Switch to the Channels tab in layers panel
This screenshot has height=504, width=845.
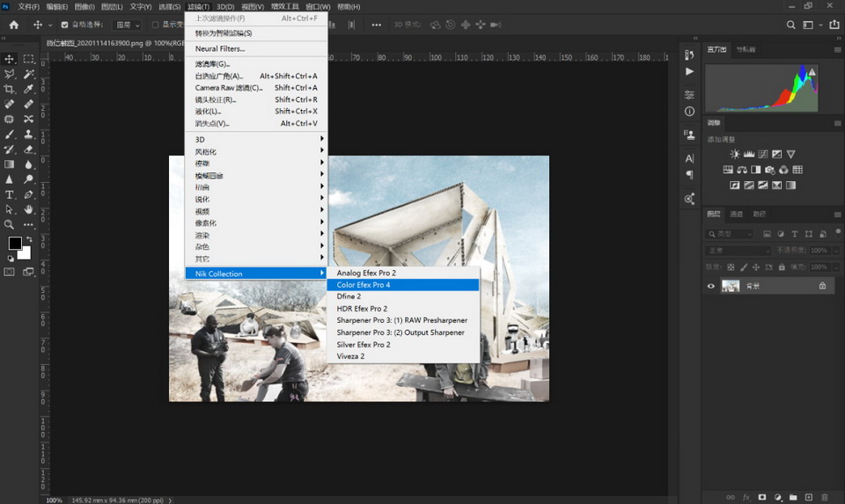(737, 214)
